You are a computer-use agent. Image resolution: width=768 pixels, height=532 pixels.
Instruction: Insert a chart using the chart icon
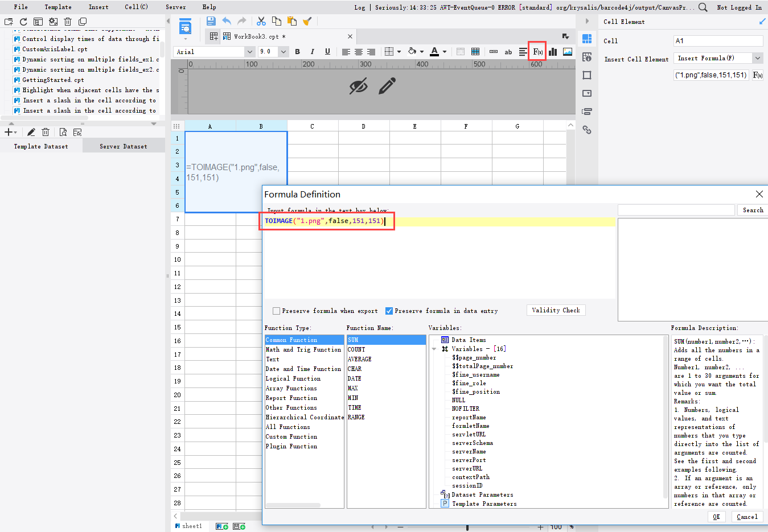click(554, 52)
